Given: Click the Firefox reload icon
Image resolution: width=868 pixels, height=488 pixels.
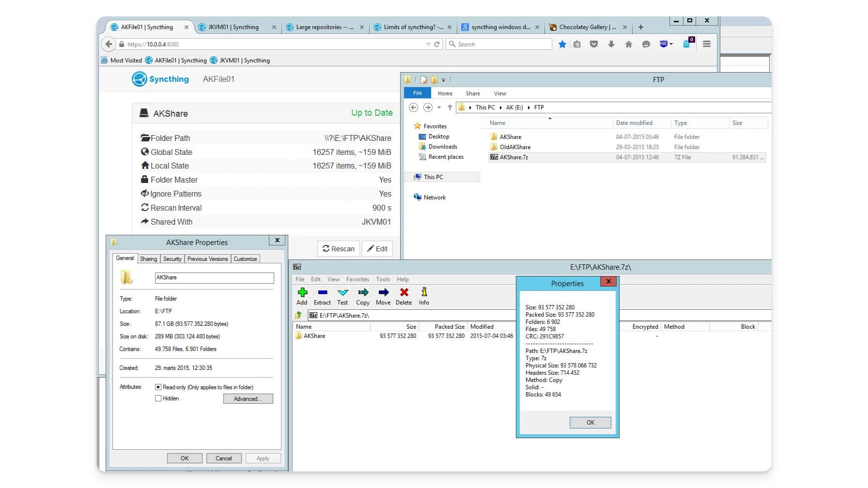Looking at the screenshot, I should pyautogui.click(x=437, y=44).
